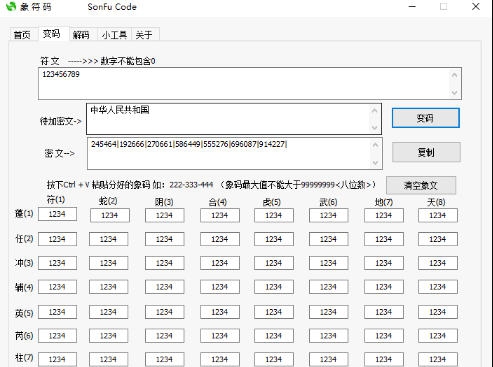Close the SonFu Code window
Viewport: 493px width, 367px height.
[476, 6]
